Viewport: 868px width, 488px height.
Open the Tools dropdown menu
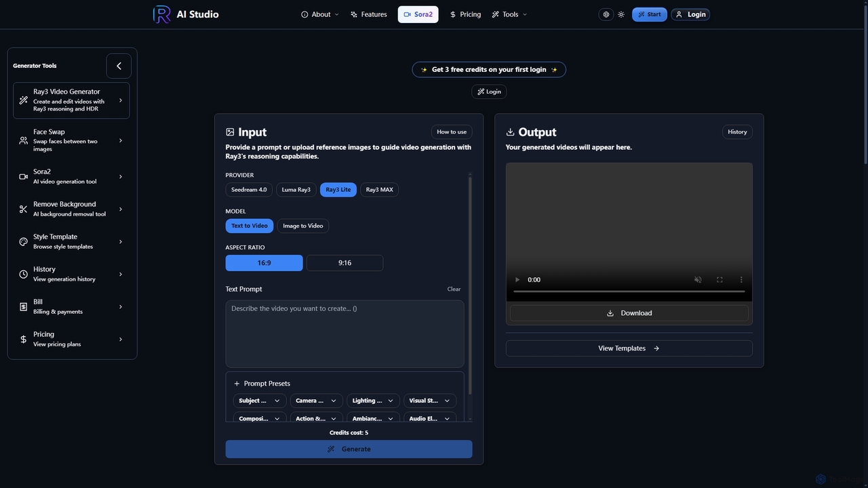point(509,14)
